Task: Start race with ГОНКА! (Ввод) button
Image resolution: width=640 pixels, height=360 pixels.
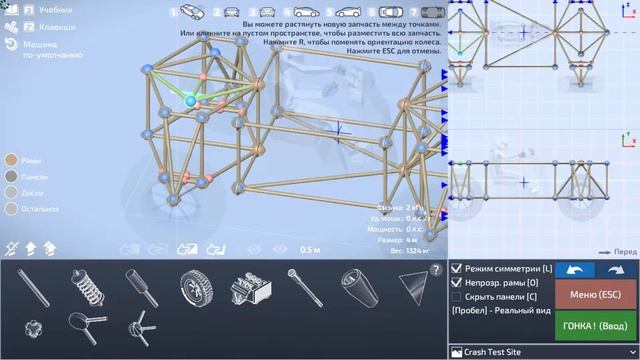Action: 596,326
